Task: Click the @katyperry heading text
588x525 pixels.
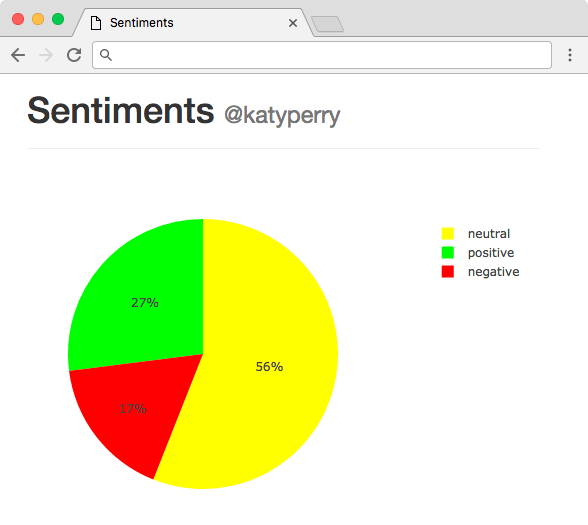Action: click(x=282, y=115)
